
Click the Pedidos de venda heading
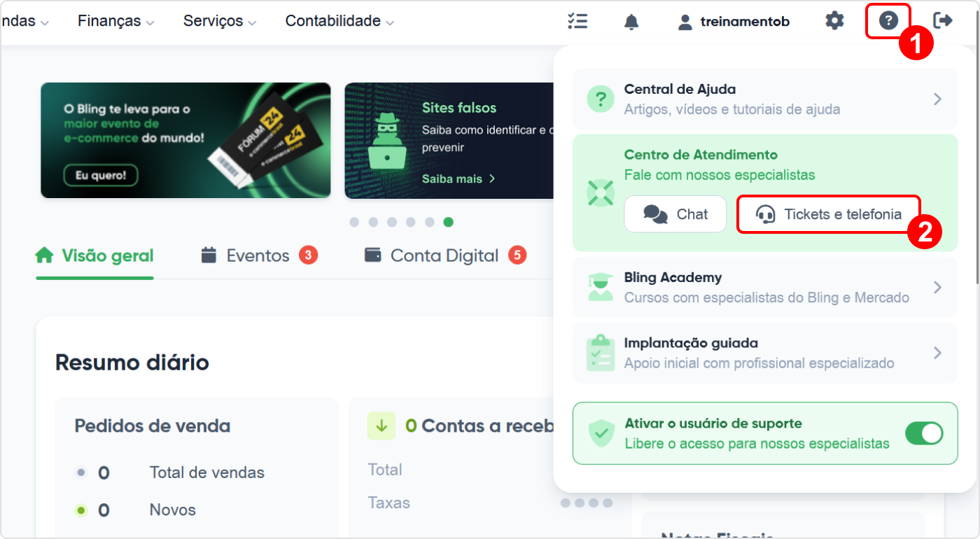[153, 426]
